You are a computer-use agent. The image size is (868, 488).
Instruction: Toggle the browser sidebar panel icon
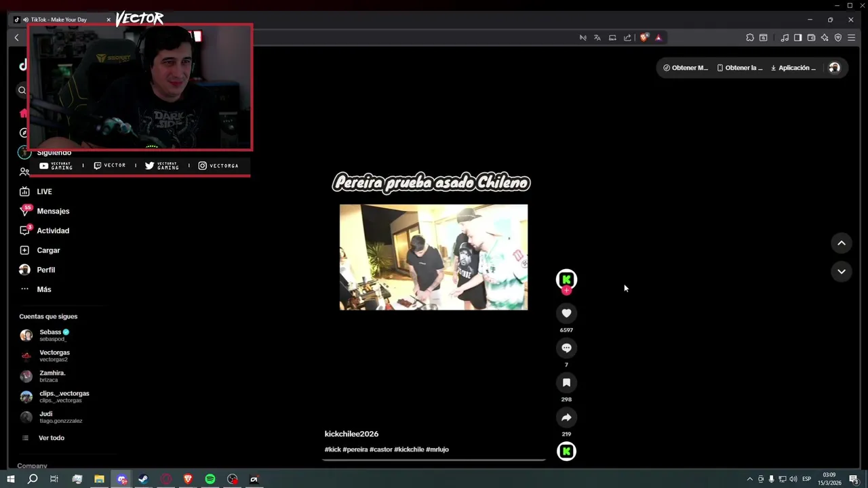coord(797,38)
